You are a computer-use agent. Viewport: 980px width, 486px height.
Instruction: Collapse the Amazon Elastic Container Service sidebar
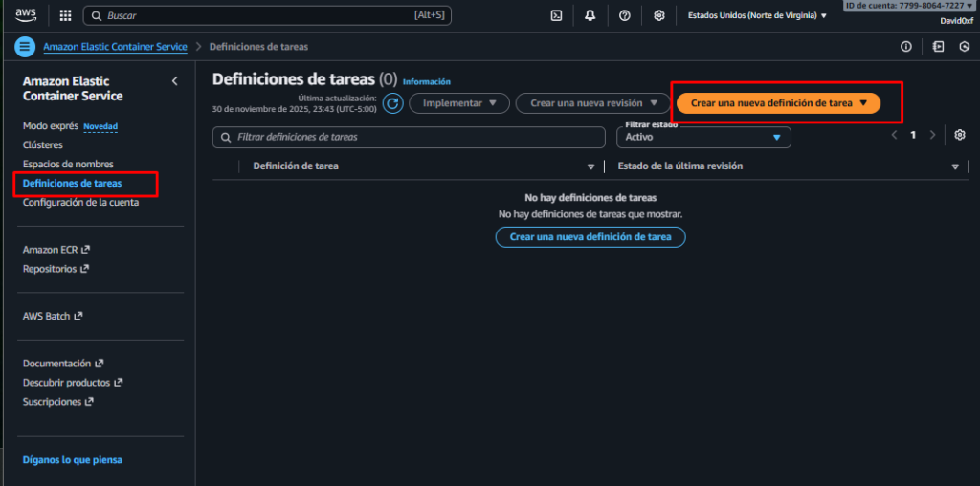(174, 81)
